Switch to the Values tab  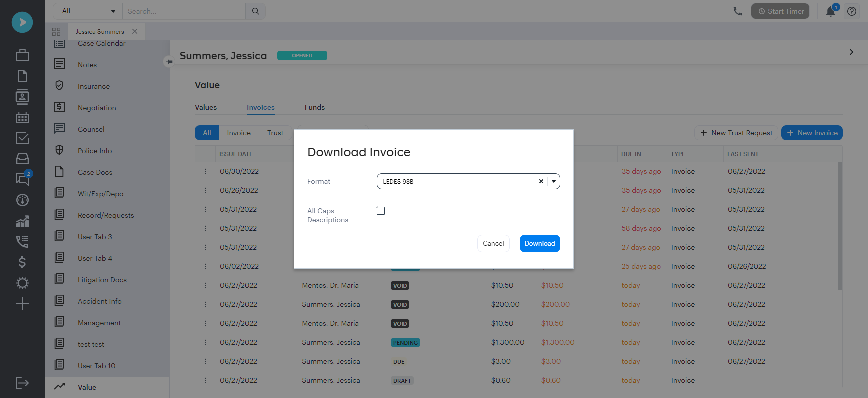[x=206, y=107]
